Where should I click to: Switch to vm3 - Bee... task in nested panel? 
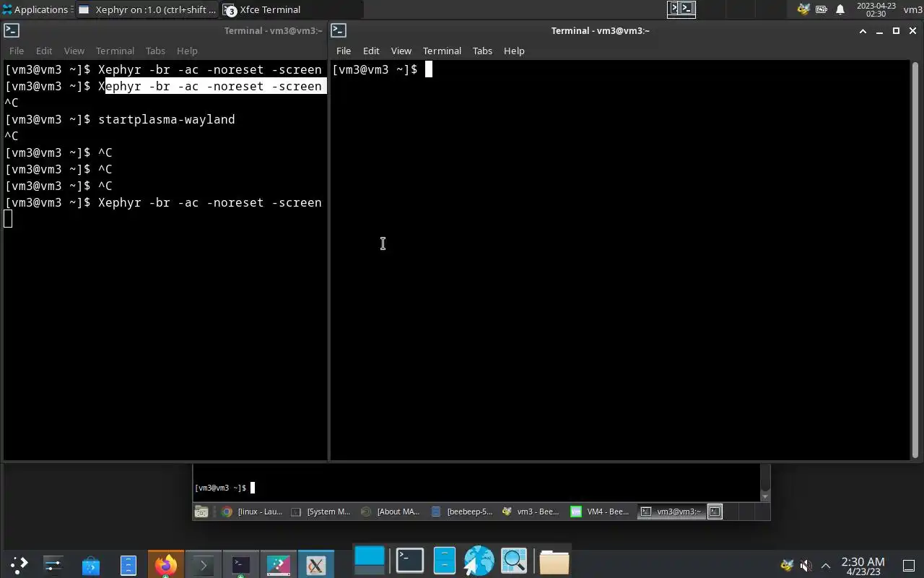(x=531, y=512)
